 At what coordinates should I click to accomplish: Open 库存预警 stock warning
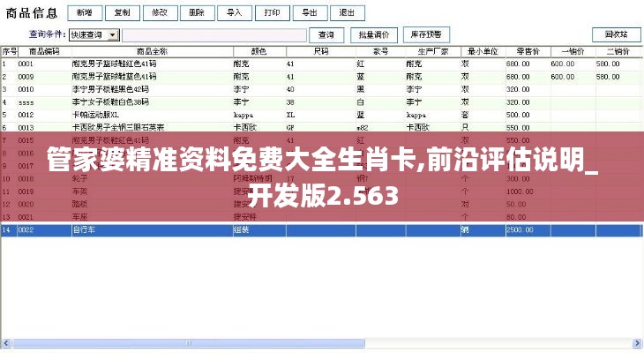coord(426,34)
